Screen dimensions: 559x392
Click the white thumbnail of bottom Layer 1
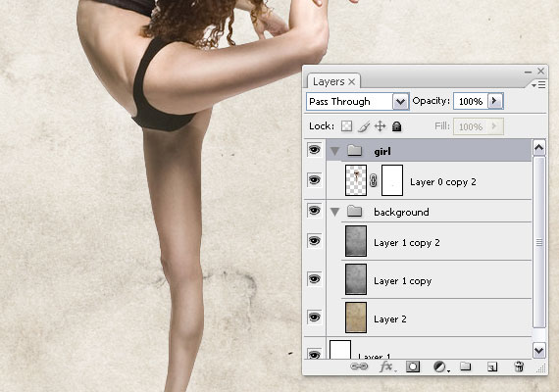340,349
